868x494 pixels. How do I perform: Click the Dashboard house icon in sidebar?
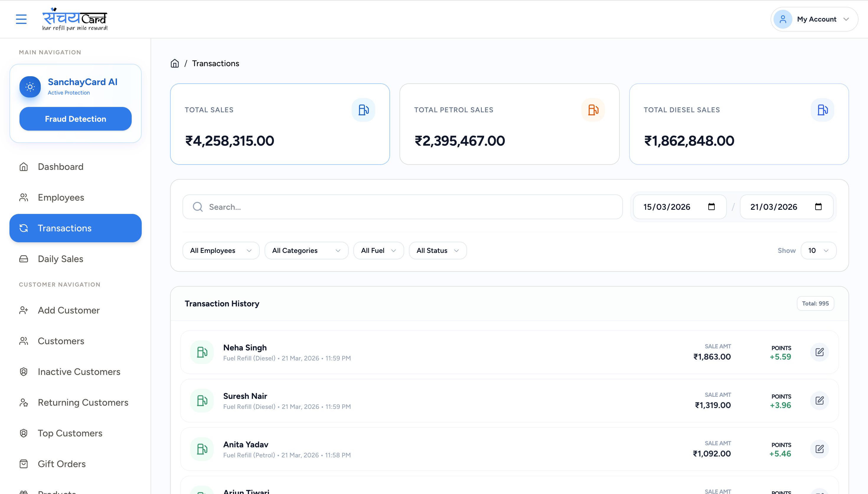(24, 167)
